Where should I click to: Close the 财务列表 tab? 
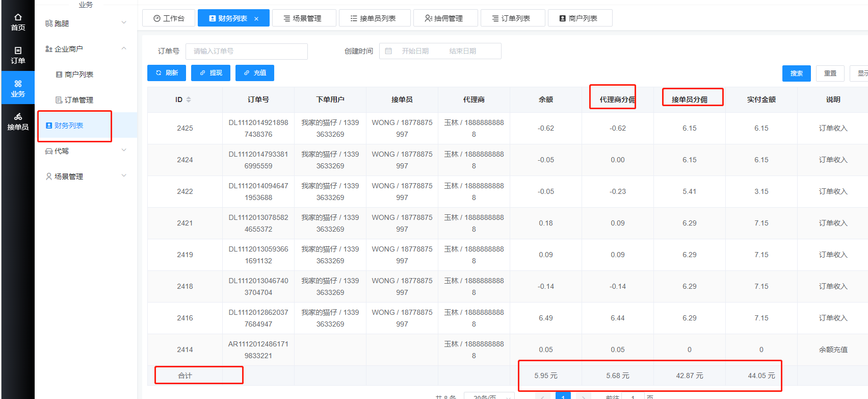point(256,19)
